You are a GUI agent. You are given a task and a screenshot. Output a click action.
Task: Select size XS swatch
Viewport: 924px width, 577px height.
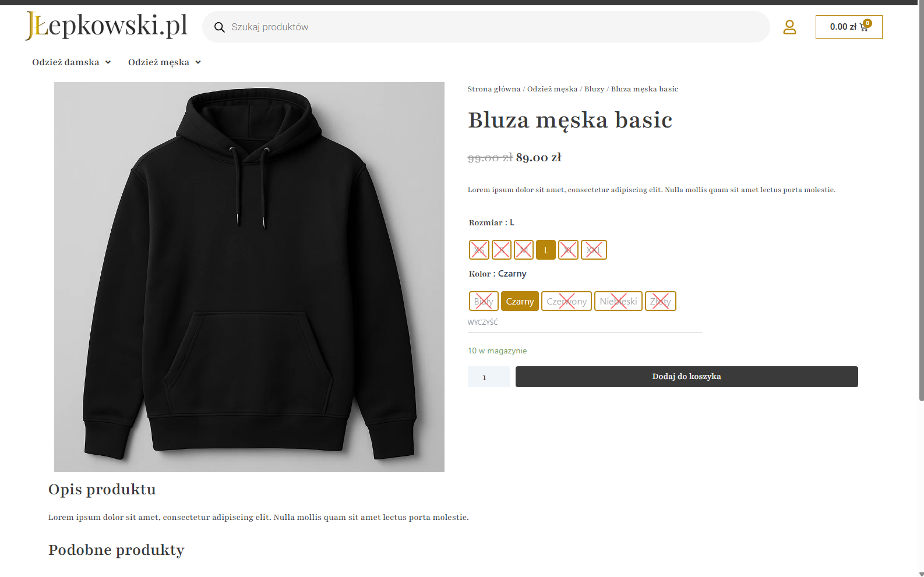click(479, 250)
